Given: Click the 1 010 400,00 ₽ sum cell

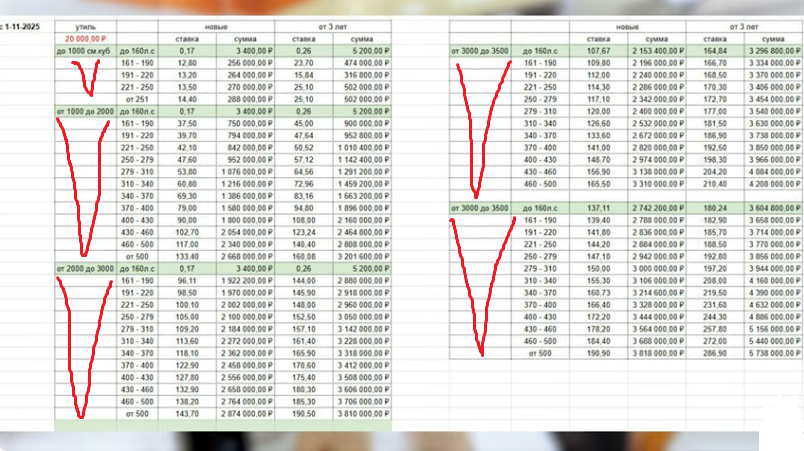Looking at the screenshot, I should point(362,148).
